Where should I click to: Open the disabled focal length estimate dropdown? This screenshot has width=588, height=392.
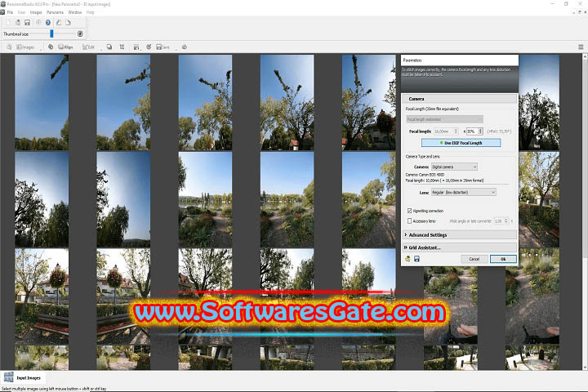coord(444,119)
